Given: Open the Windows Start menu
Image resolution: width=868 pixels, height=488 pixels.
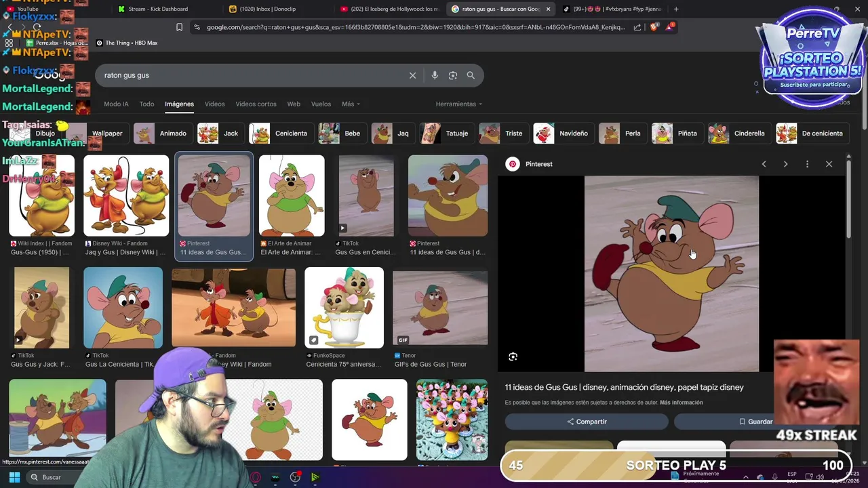Looking at the screenshot, I should pos(14,477).
